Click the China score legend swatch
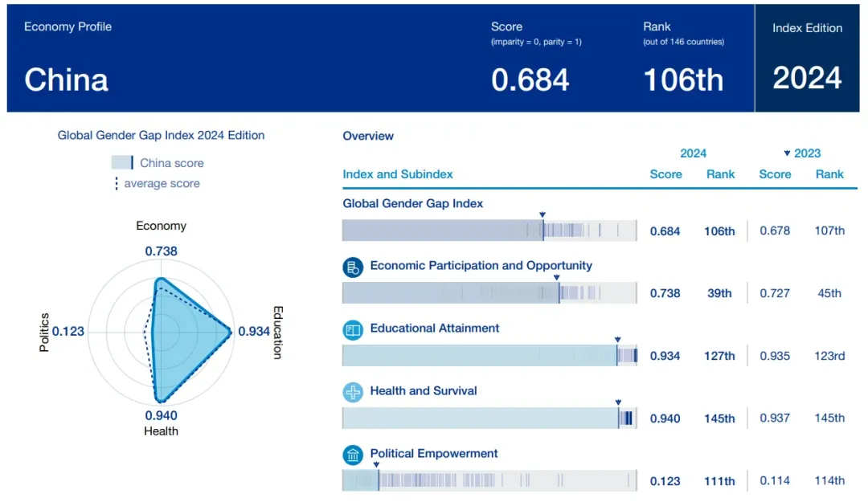868x502 pixels. pyautogui.click(x=122, y=162)
